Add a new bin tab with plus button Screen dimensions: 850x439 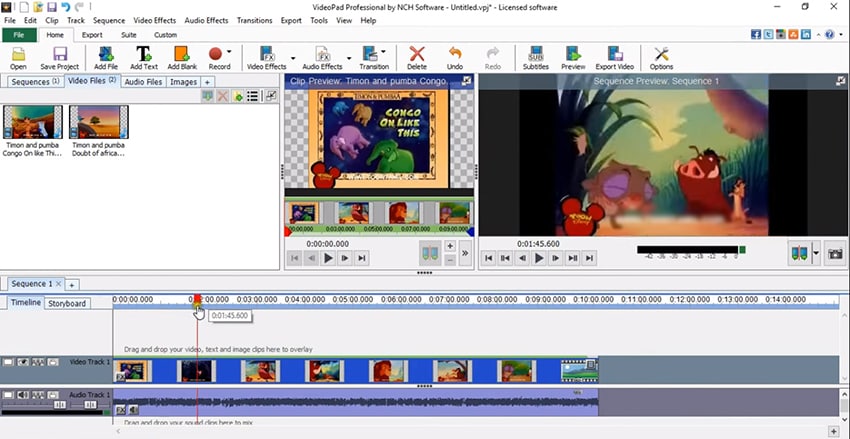click(207, 82)
